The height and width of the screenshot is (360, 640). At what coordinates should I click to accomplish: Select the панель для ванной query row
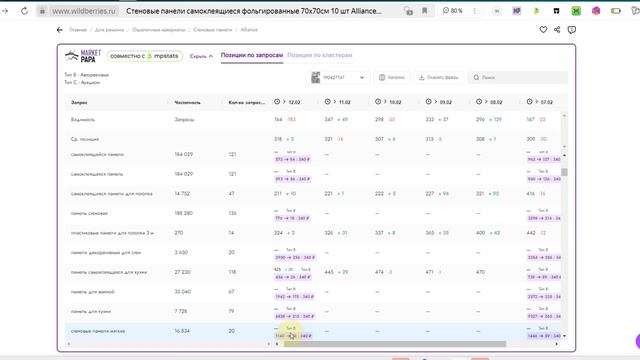tap(313, 292)
